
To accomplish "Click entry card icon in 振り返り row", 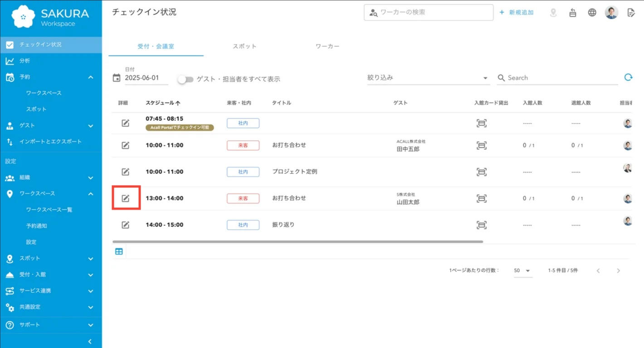I will point(482,225).
